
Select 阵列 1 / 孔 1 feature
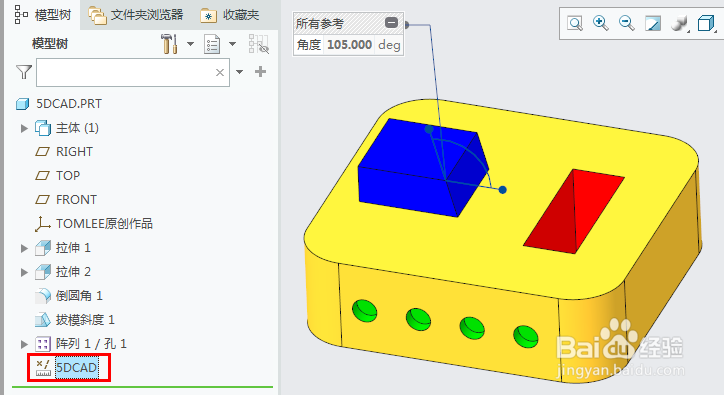tap(91, 344)
